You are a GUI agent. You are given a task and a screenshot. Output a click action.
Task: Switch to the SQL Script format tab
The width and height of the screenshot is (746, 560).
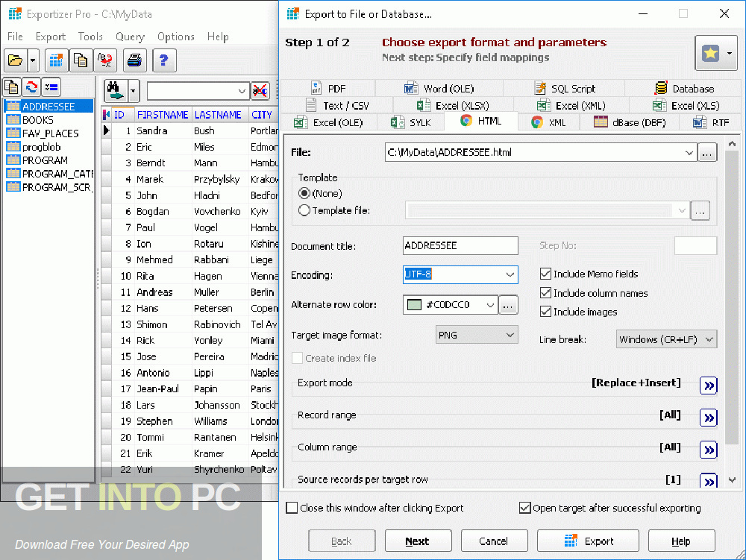coord(564,89)
